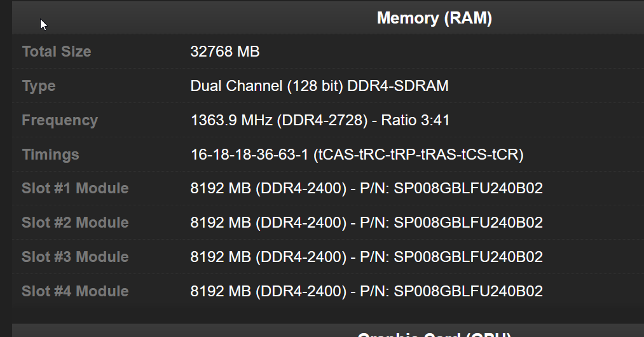644x337 pixels.
Task: Select the Slot #1 Module label
Action: tap(75, 188)
